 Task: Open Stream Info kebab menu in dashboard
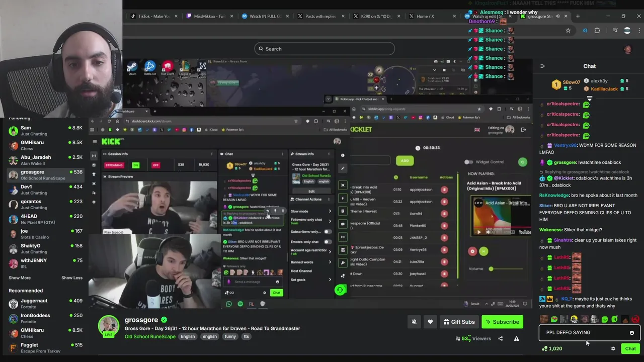click(329, 154)
